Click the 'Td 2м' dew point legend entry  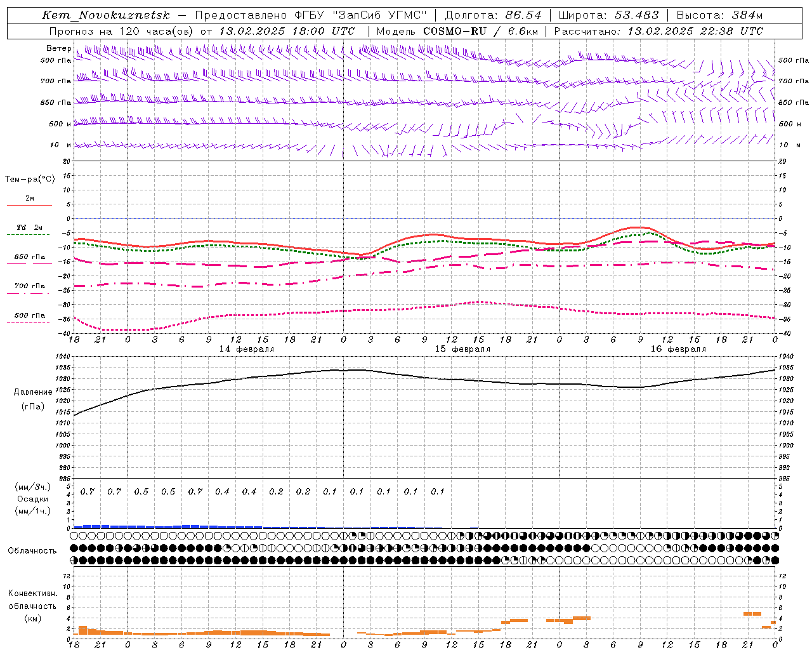29,227
